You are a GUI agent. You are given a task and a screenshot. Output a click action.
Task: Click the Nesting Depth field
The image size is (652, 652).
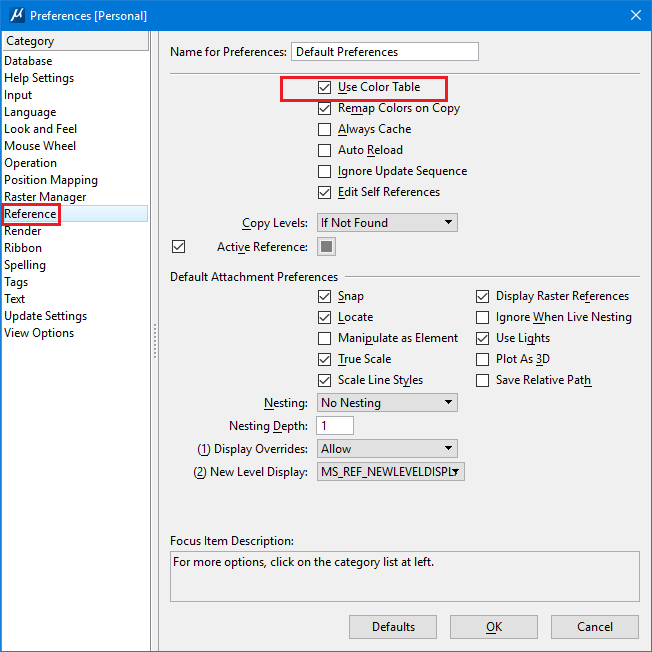[x=335, y=425]
